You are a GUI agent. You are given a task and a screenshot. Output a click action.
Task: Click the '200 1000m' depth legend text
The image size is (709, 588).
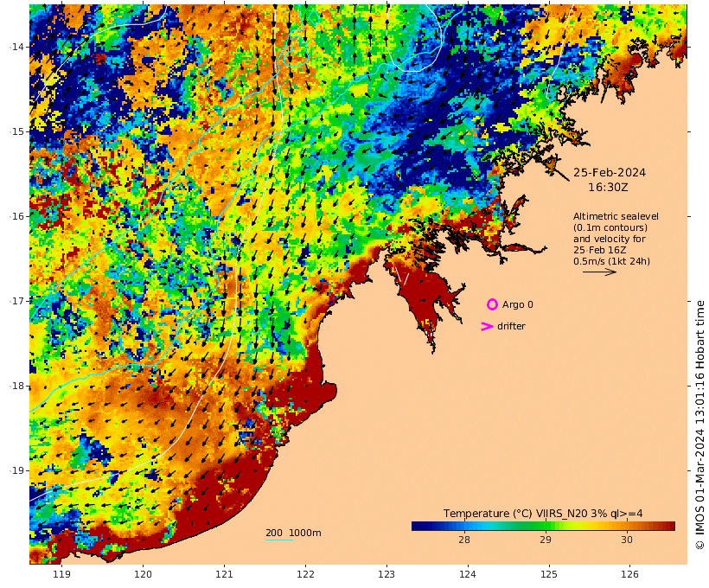tap(293, 533)
